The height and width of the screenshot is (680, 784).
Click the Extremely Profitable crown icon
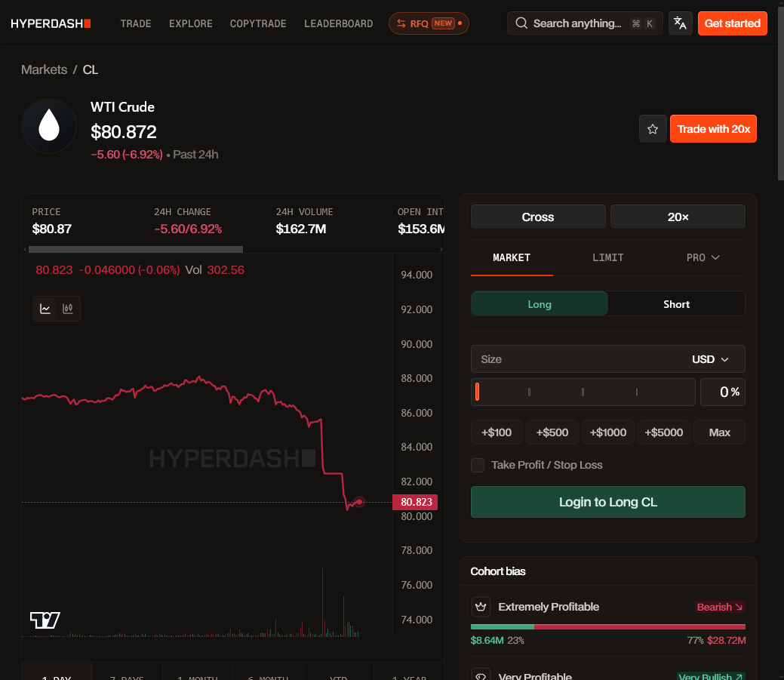point(481,607)
